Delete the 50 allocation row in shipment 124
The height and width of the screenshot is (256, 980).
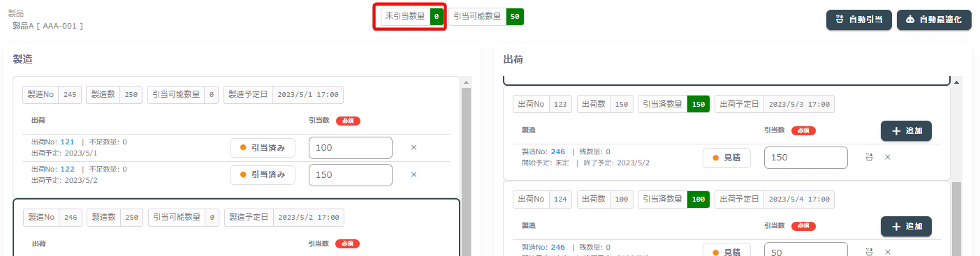(888, 252)
